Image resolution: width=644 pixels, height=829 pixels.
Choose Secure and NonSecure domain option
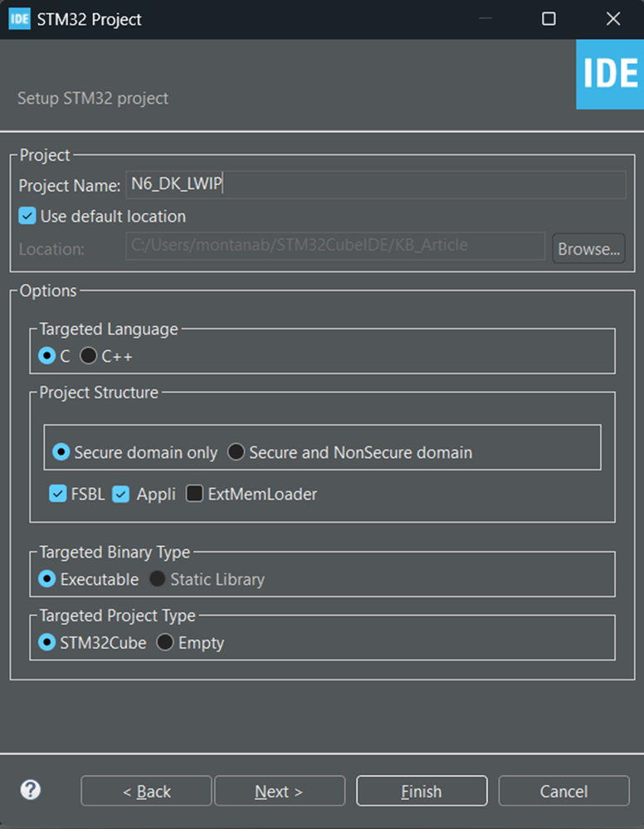237,452
